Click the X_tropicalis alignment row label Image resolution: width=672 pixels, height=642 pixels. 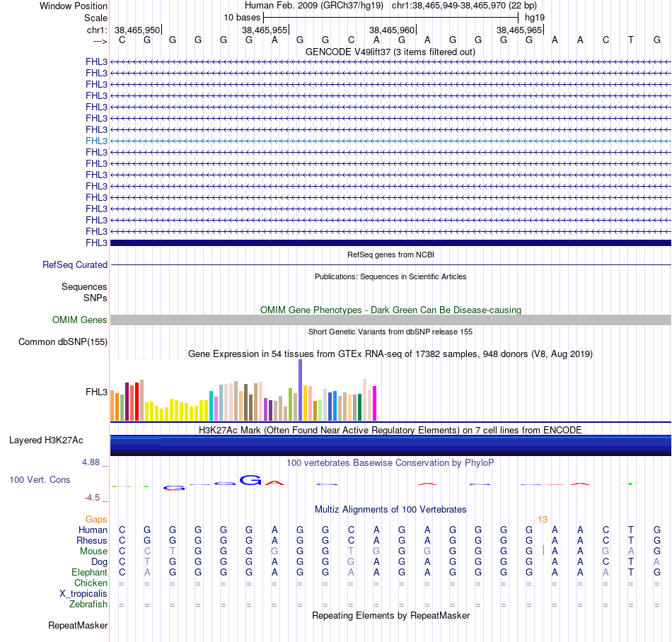[83, 594]
